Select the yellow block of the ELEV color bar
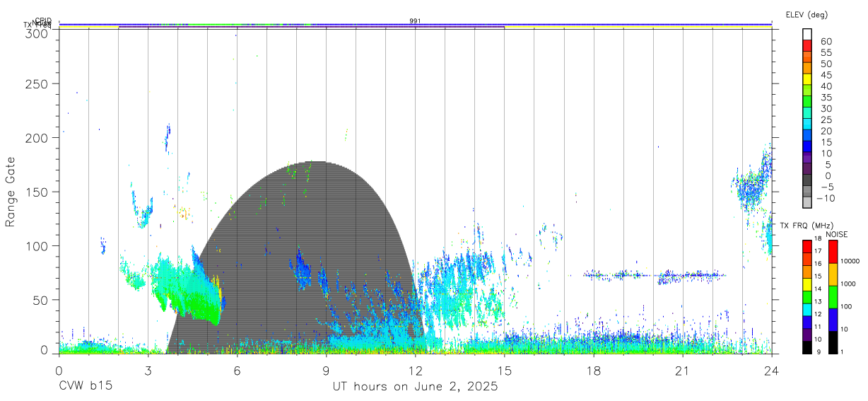 [x=807, y=79]
